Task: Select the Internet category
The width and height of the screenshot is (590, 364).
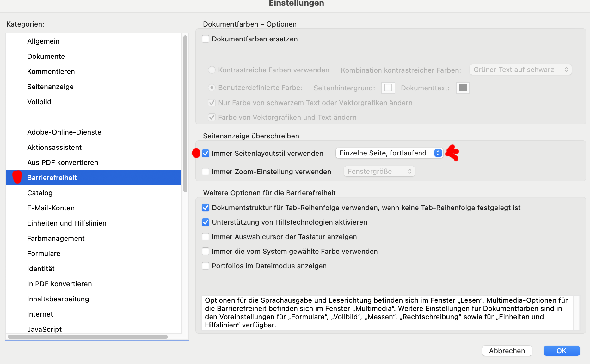Action: 40,314
